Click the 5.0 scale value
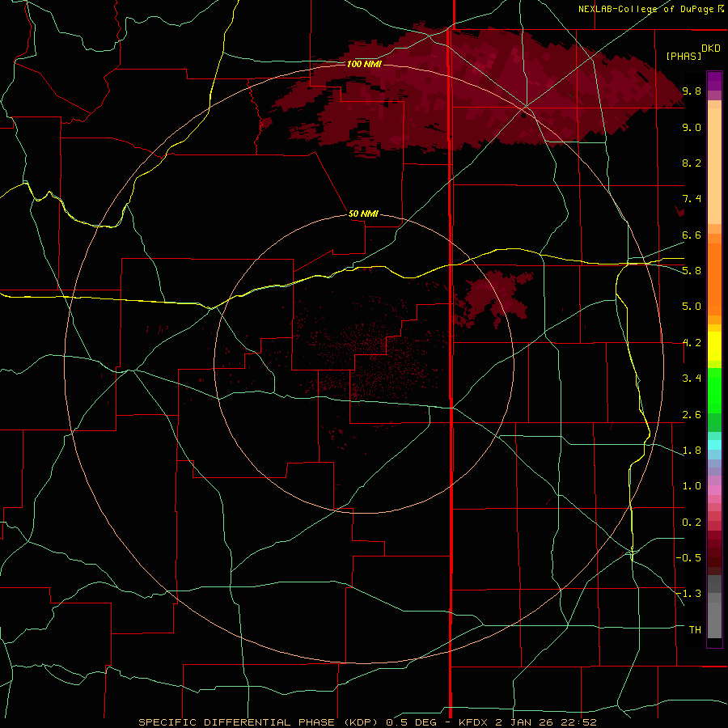This screenshot has width=728, height=728. pyautogui.click(x=692, y=307)
